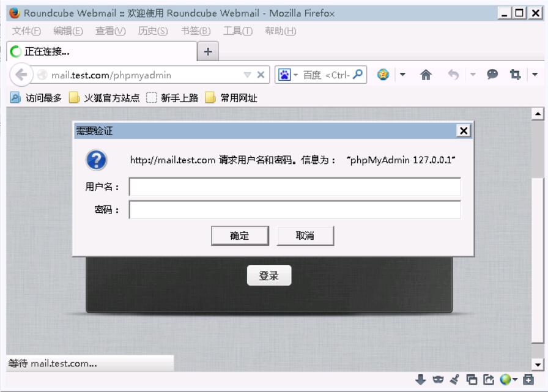
Task: Expand the search engine selector arrow
Action: point(295,75)
